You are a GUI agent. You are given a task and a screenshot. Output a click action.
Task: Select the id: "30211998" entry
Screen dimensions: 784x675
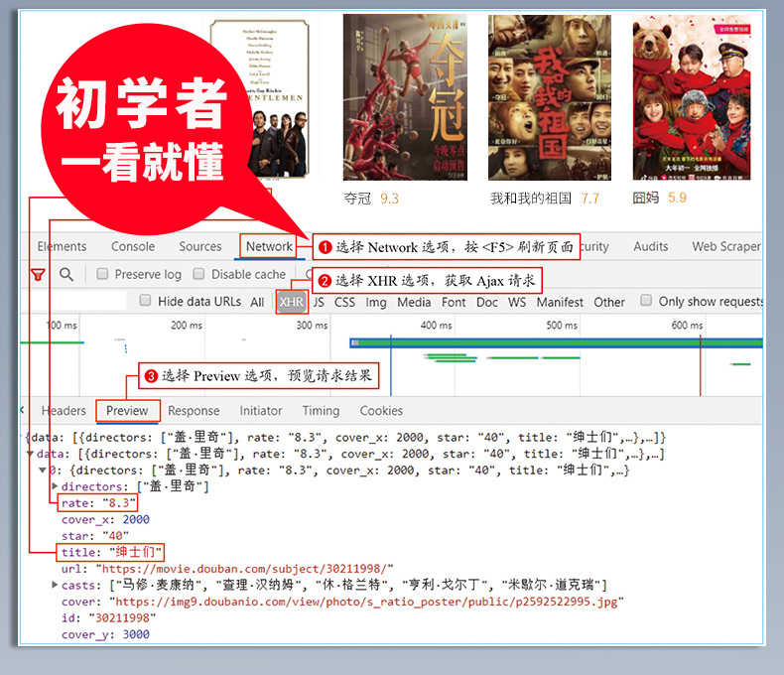[x=108, y=617]
